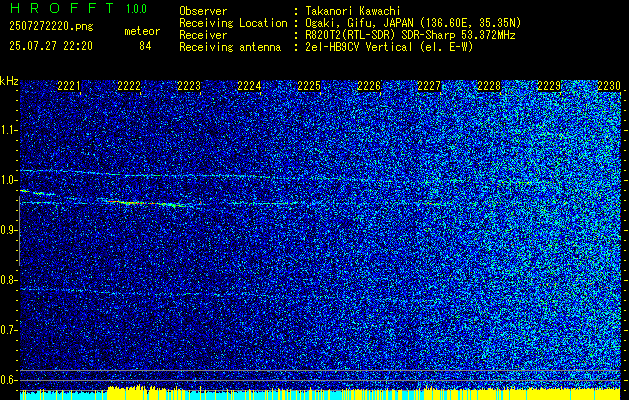
Task: Click time marker 2222
Action: (129, 86)
